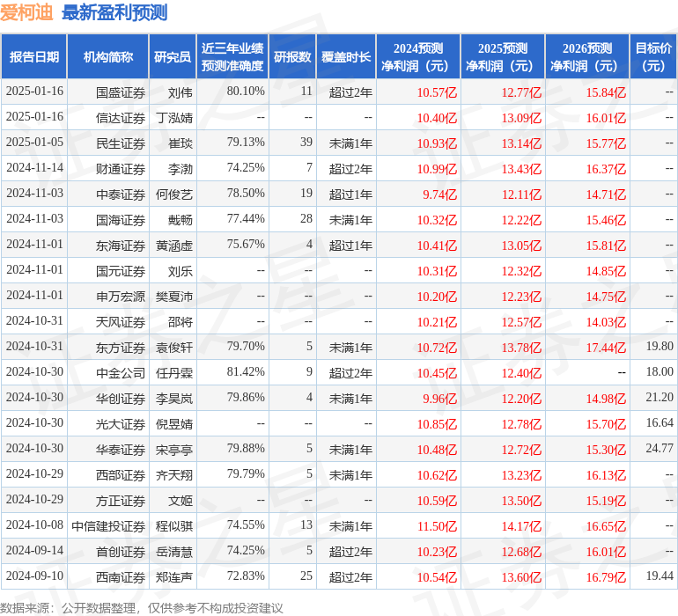
Task: Click target price 21.20
Action: click(660, 397)
